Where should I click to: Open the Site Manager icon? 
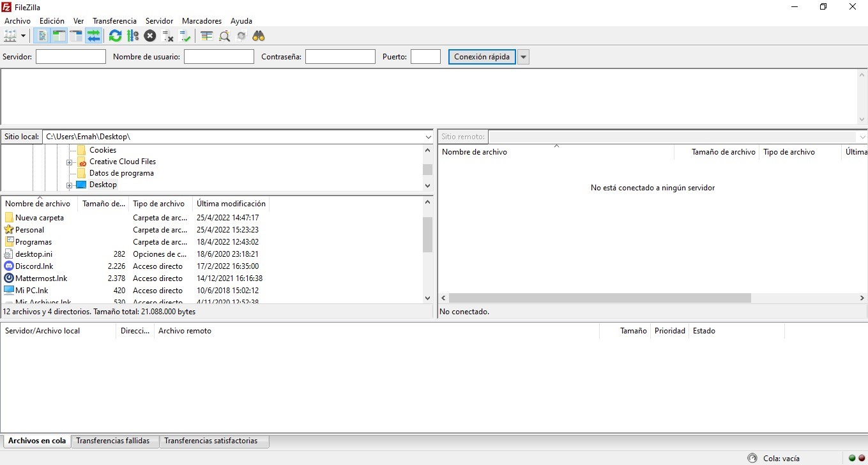click(x=10, y=36)
